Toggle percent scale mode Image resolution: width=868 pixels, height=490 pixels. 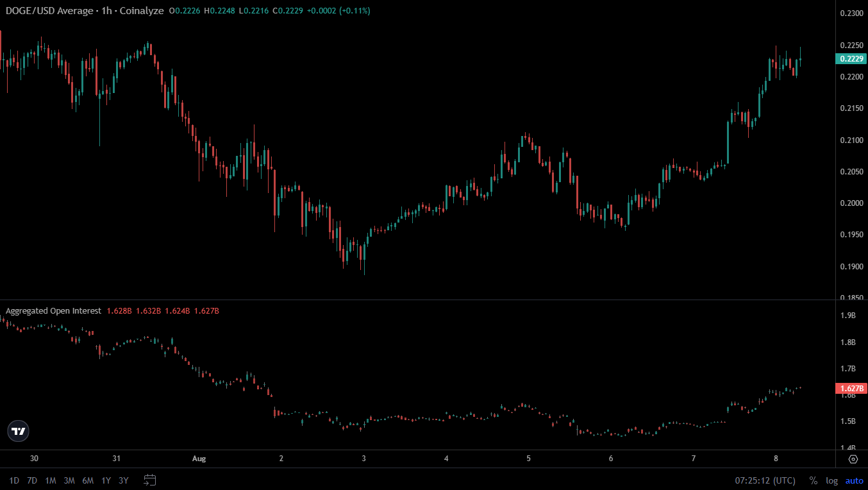813,480
